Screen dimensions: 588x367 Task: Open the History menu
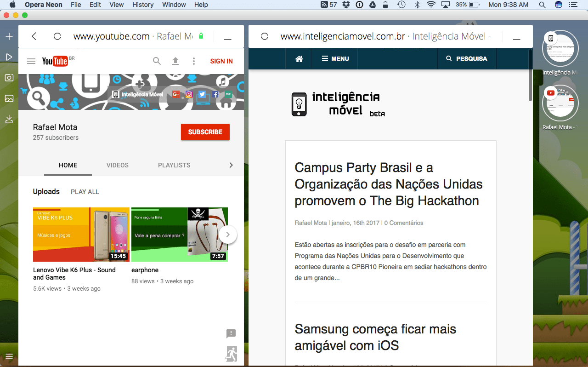pyautogui.click(x=143, y=5)
